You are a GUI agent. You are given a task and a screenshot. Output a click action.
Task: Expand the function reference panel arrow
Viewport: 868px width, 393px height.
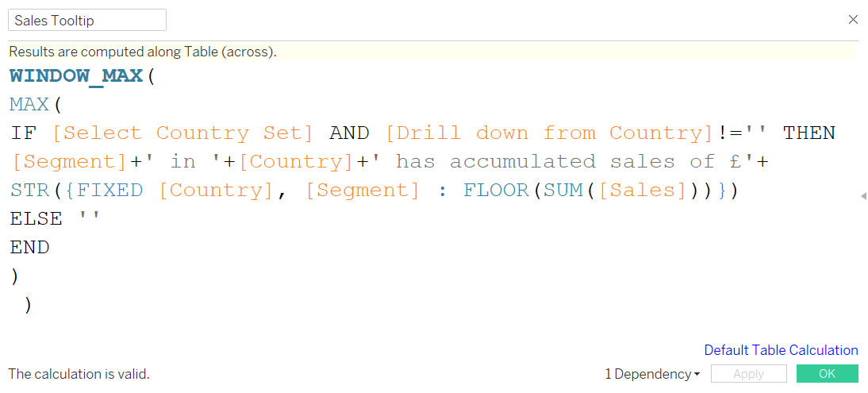pyautogui.click(x=863, y=196)
